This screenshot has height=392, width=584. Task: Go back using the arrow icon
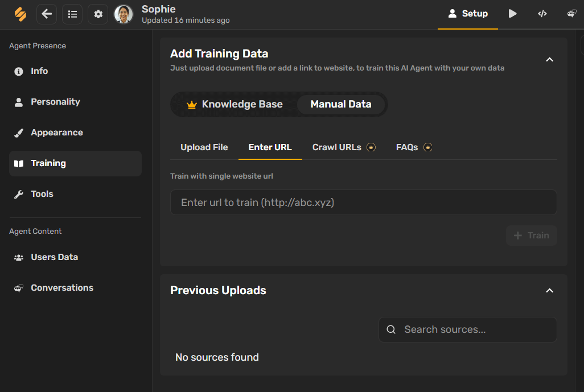47,14
